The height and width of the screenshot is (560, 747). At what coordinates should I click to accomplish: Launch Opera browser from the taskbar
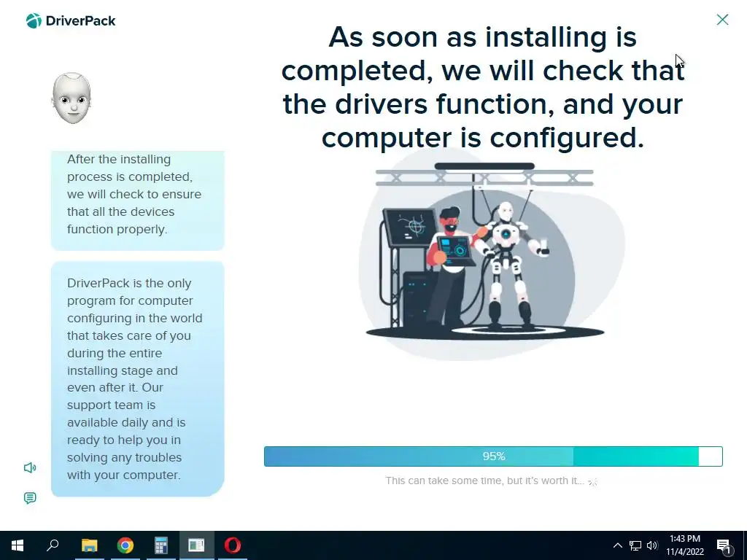coord(233,545)
